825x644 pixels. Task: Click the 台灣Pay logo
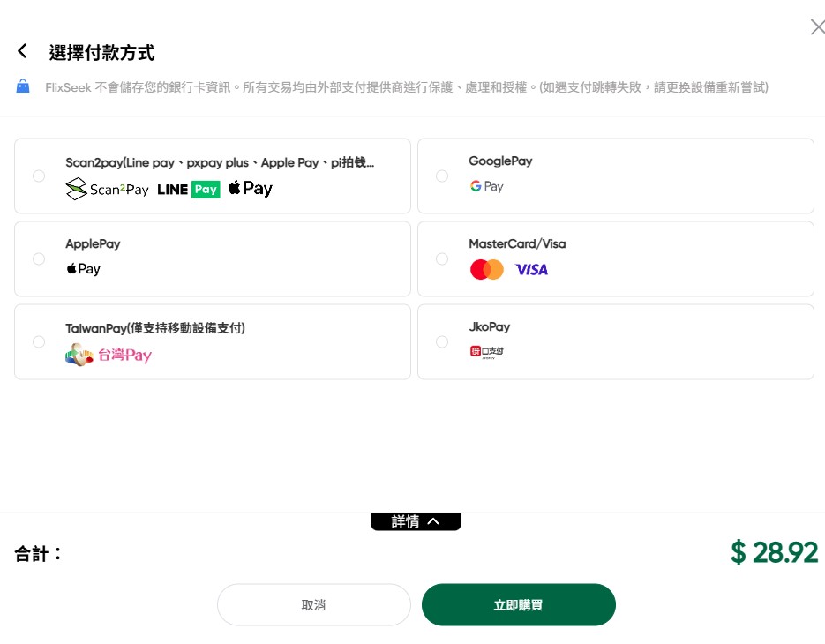[x=109, y=355]
